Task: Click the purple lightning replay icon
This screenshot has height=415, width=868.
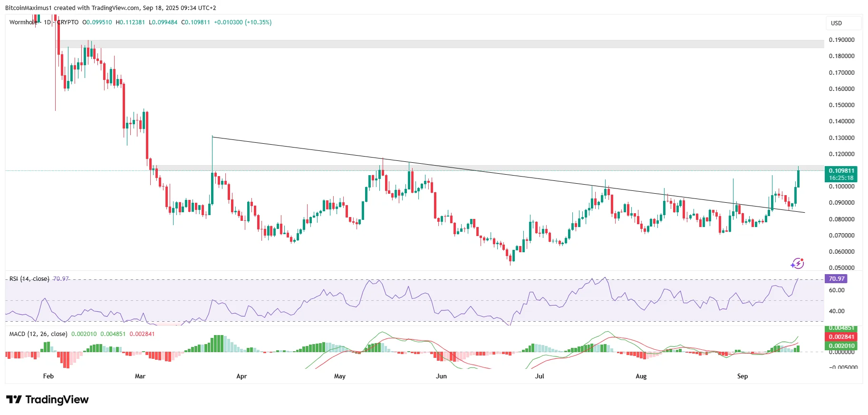Action: [x=797, y=263]
